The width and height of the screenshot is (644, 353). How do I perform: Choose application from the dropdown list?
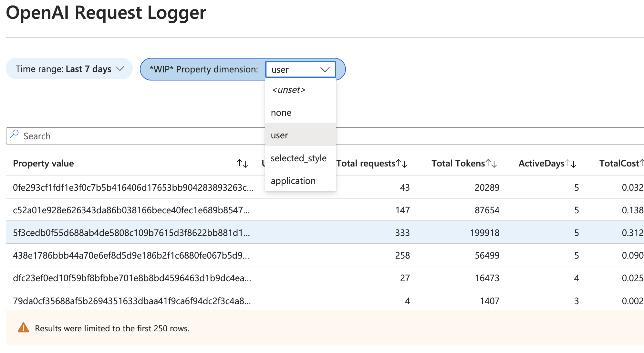pyautogui.click(x=293, y=181)
